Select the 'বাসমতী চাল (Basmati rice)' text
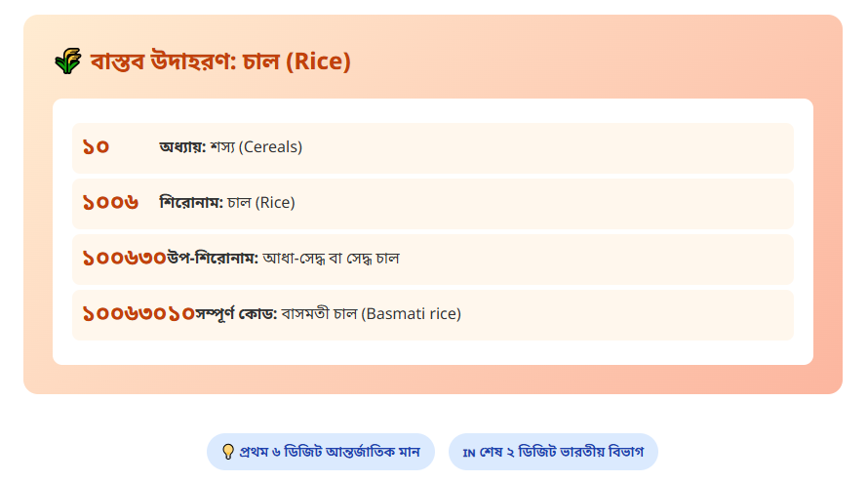The height and width of the screenshot is (482, 868). (x=371, y=314)
